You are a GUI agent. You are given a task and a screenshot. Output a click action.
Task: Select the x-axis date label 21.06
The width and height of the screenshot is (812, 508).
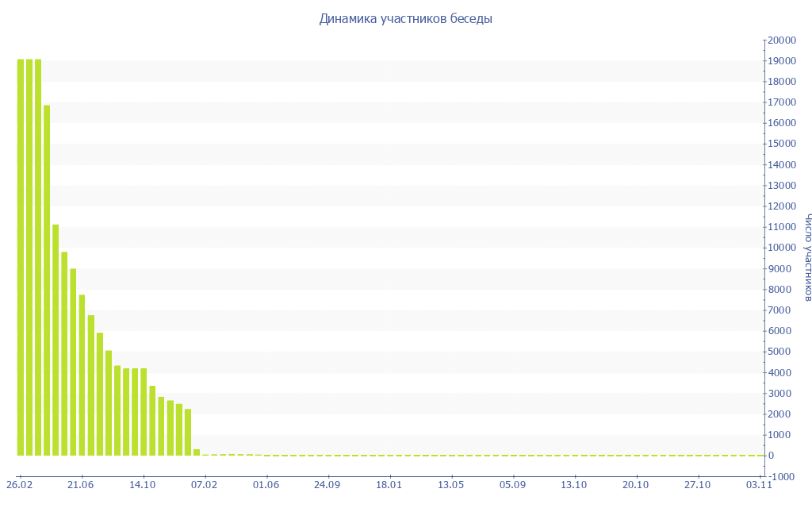point(81,485)
